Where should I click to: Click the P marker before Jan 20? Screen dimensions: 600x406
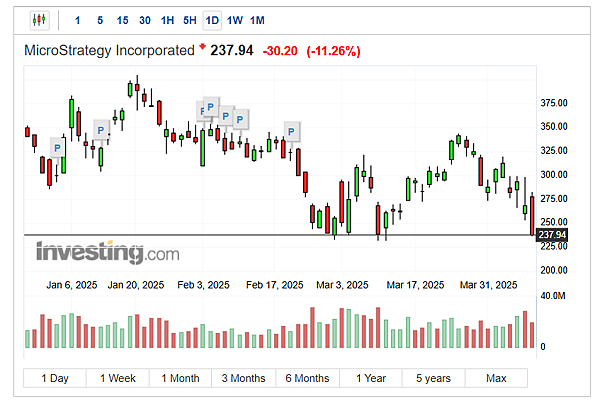coord(101,130)
